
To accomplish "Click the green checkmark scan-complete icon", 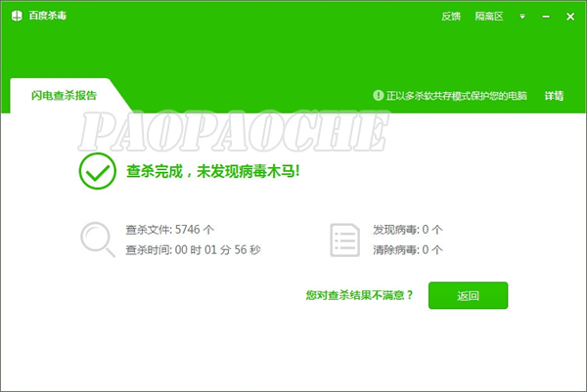I will tap(97, 171).
